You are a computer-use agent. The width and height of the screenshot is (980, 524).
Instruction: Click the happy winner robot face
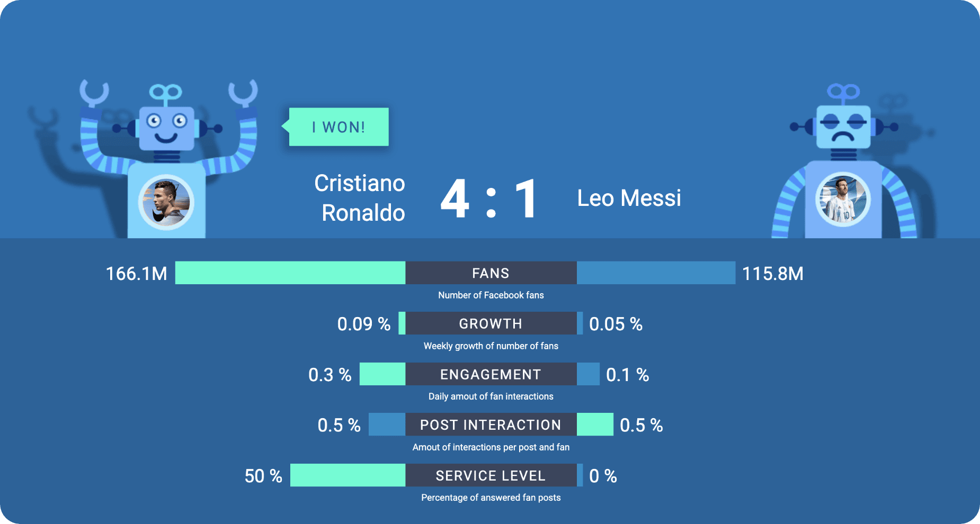click(166, 128)
